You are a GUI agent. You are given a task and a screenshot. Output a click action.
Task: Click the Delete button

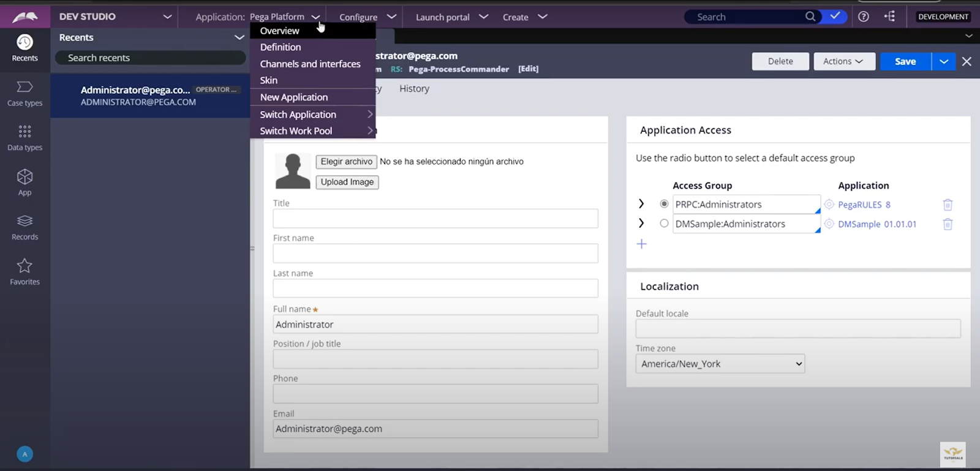(780, 61)
